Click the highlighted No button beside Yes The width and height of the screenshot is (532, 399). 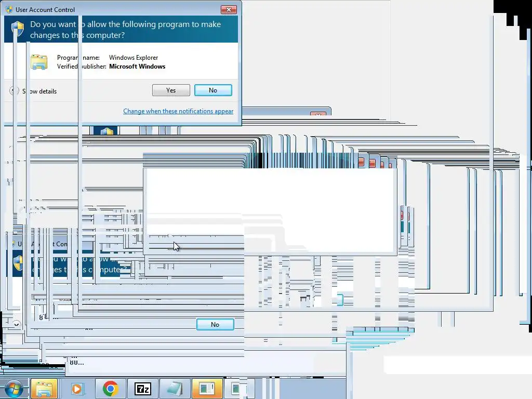pyautogui.click(x=213, y=90)
